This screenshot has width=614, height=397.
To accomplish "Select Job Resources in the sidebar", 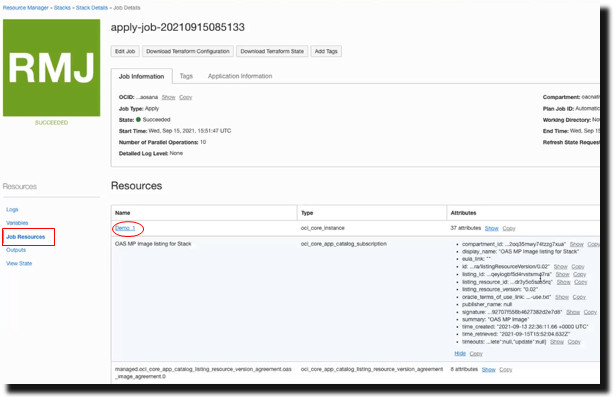I will point(26,237).
